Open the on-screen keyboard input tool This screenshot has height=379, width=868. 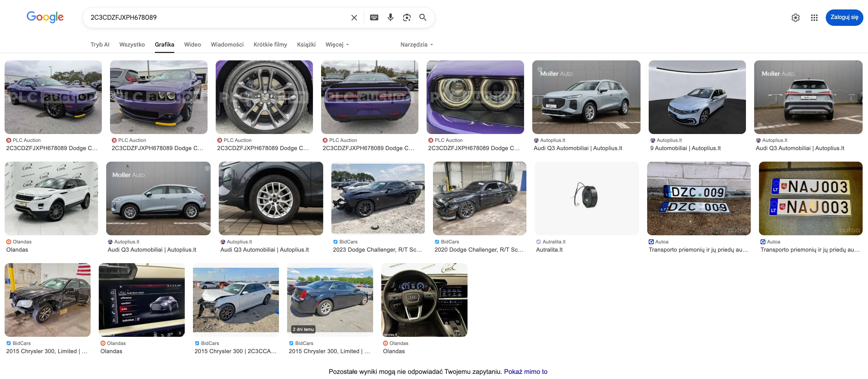pyautogui.click(x=374, y=18)
